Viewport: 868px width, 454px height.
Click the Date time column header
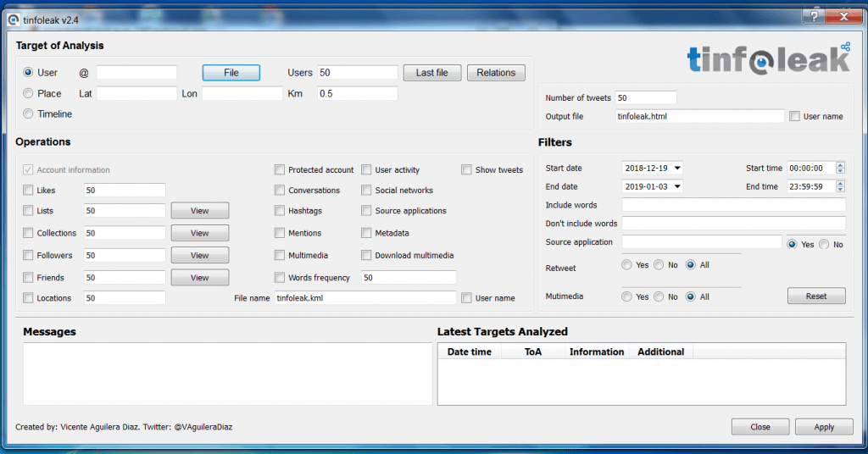[470, 352]
